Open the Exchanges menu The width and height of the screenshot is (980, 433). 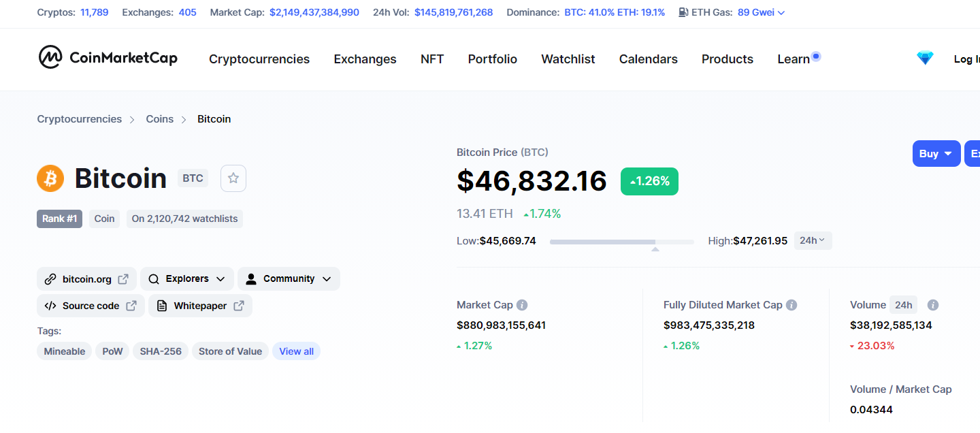point(365,59)
